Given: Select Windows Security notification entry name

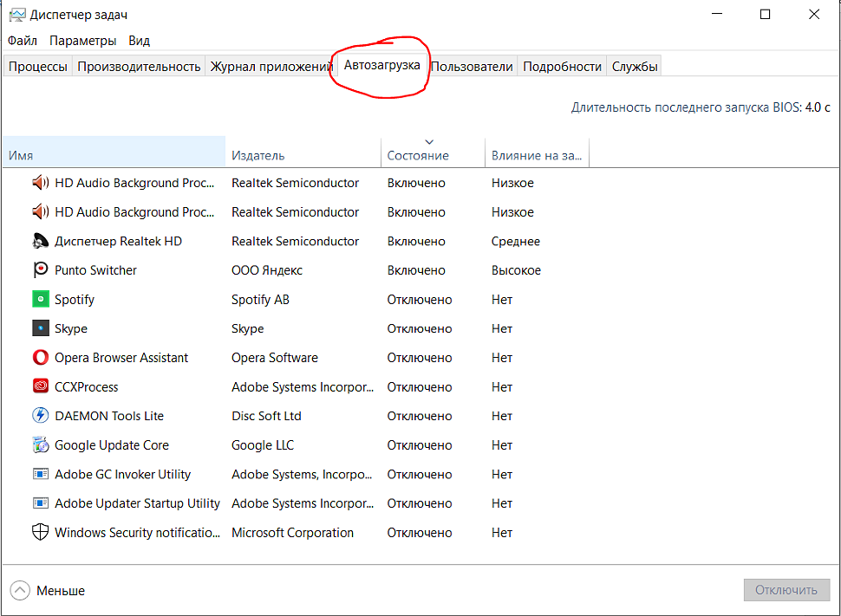Looking at the screenshot, I should (137, 532).
